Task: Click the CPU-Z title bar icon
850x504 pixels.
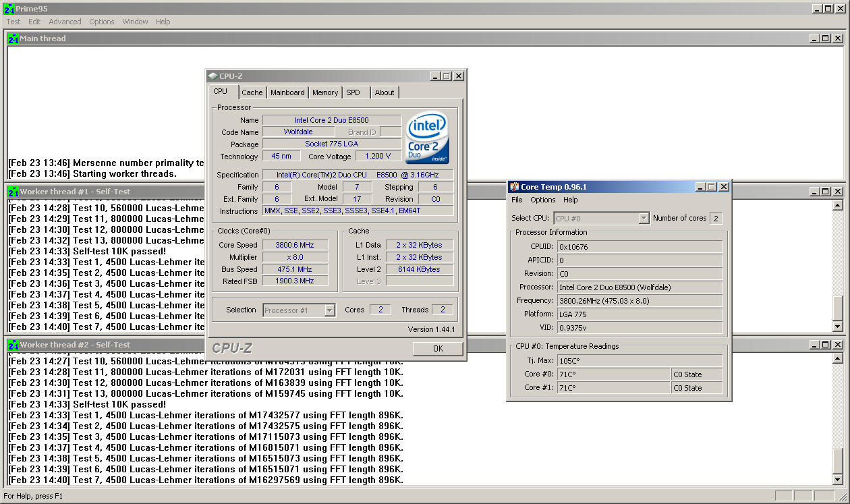Action: tap(213, 76)
